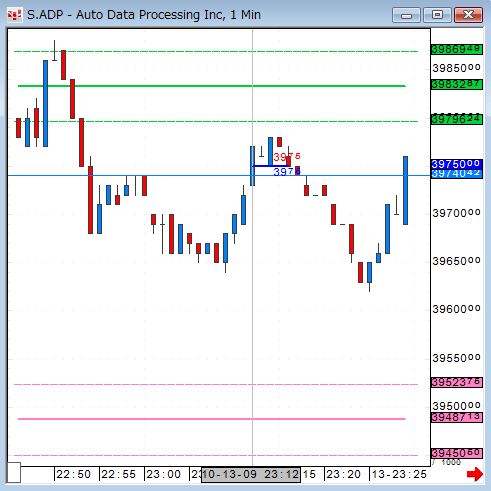The height and width of the screenshot is (491, 491).
Task: Maximize the S.ADP chart window
Action: point(437,15)
